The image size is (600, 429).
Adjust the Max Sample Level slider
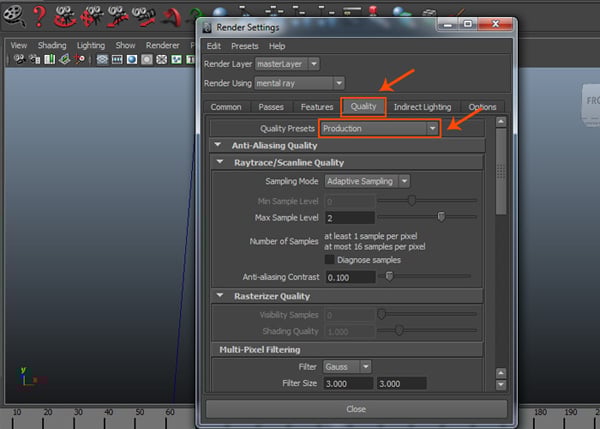441,217
